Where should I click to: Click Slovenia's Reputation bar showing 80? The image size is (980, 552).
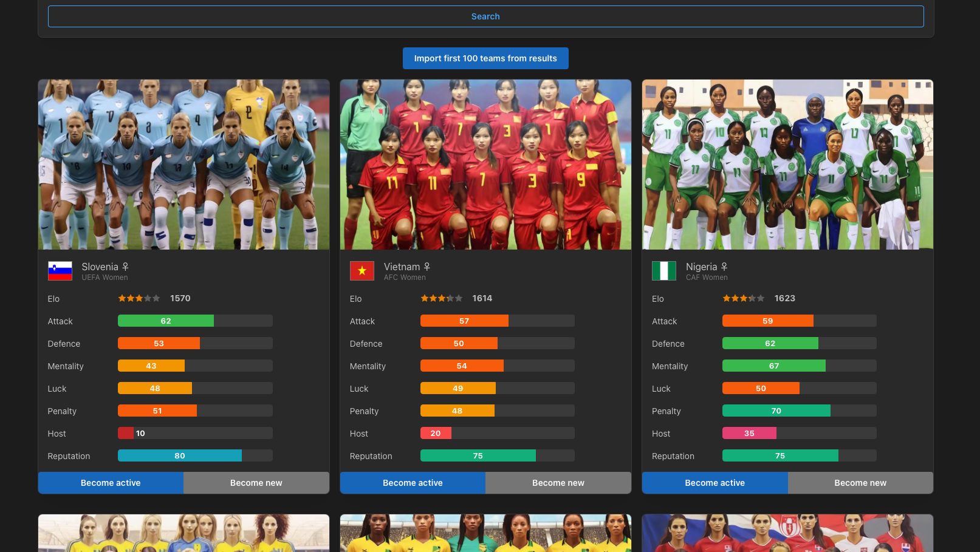click(195, 455)
